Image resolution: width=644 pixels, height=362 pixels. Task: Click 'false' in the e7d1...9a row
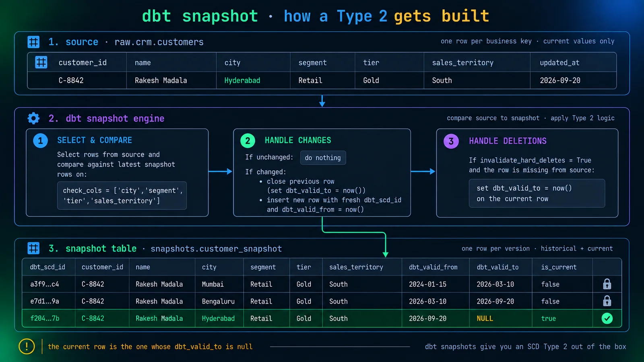point(550,301)
